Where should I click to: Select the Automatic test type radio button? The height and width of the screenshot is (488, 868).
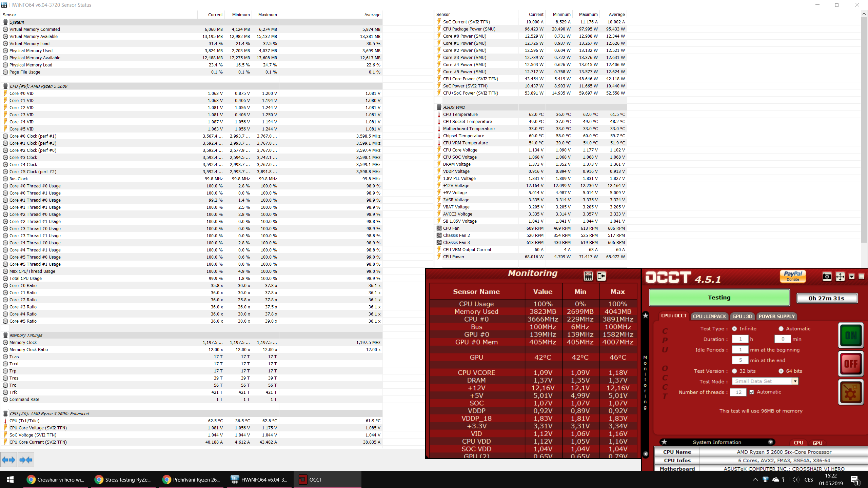(781, 329)
